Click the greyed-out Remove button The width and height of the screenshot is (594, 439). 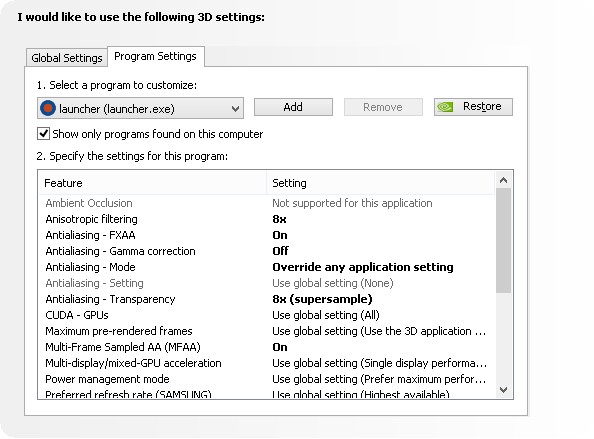pos(383,107)
